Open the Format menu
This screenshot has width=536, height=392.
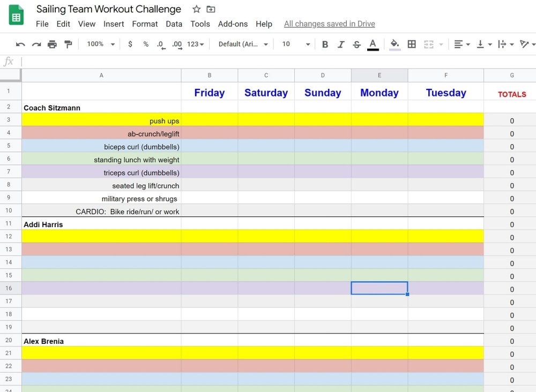[145, 24]
